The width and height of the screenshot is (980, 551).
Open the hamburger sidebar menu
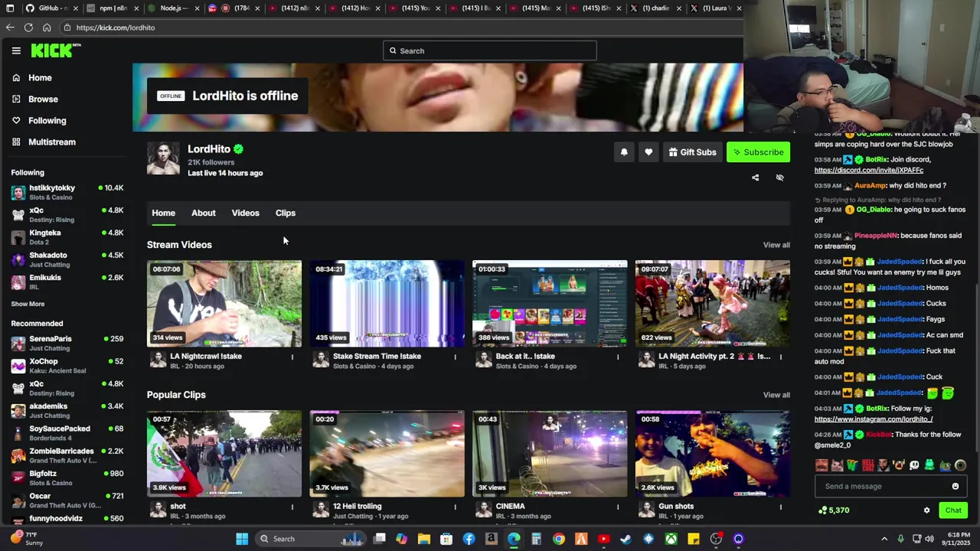point(16,51)
